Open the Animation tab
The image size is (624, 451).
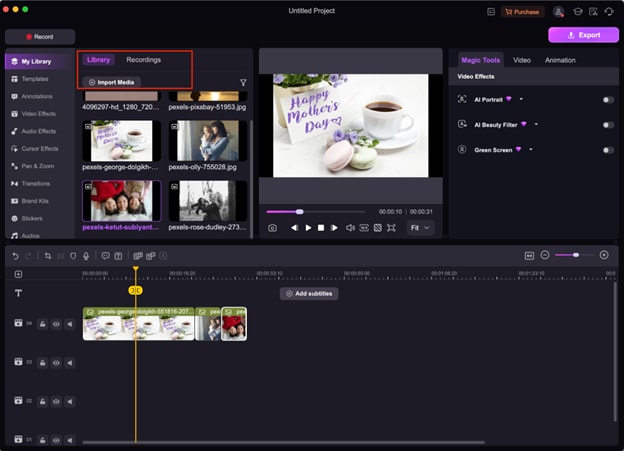[x=560, y=60]
